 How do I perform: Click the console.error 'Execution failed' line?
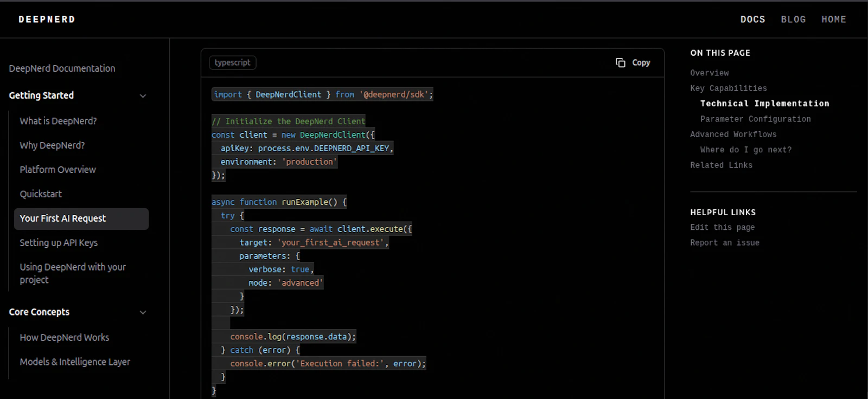pos(328,364)
